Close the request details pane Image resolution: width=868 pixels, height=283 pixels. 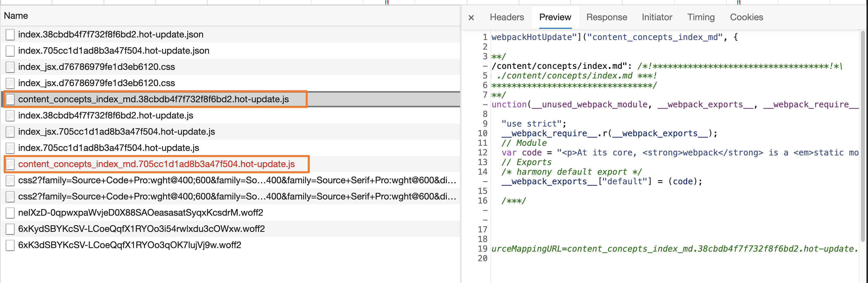point(471,17)
